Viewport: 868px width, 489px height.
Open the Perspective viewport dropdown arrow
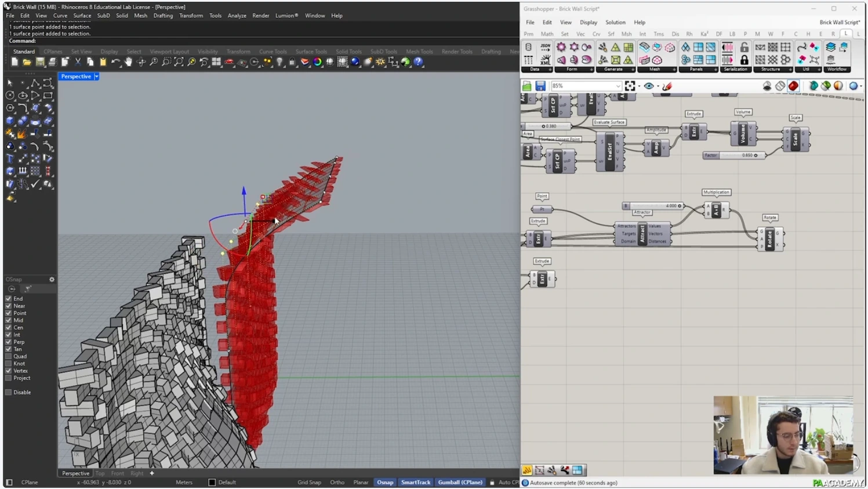pos(97,77)
